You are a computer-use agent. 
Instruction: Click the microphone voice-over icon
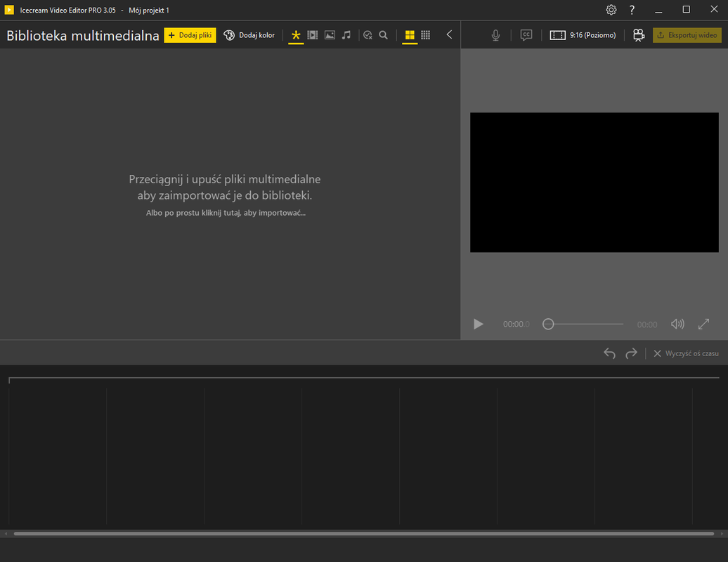point(495,35)
